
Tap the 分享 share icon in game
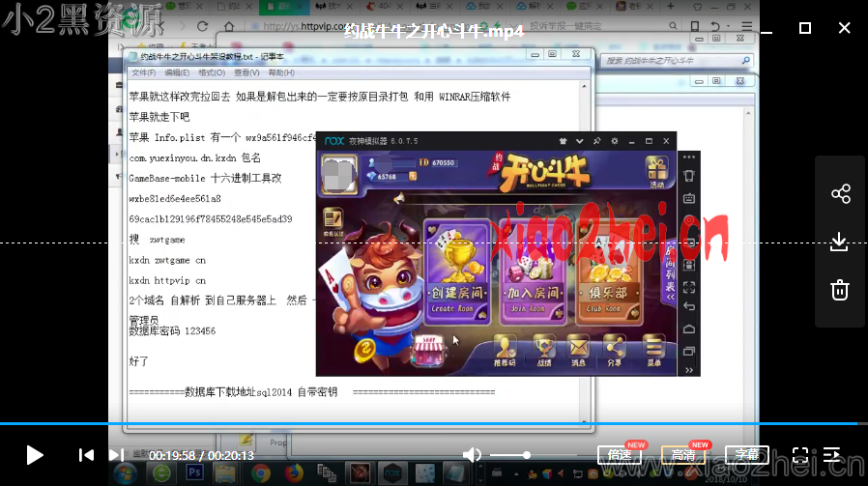[615, 352]
